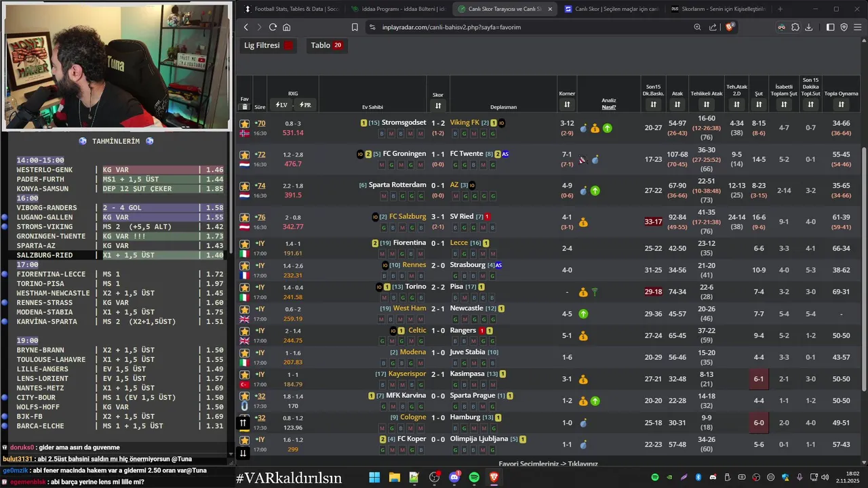Toggle the Torino row favorite star
The width and height of the screenshot is (868, 488).
pyautogui.click(x=245, y=287)
